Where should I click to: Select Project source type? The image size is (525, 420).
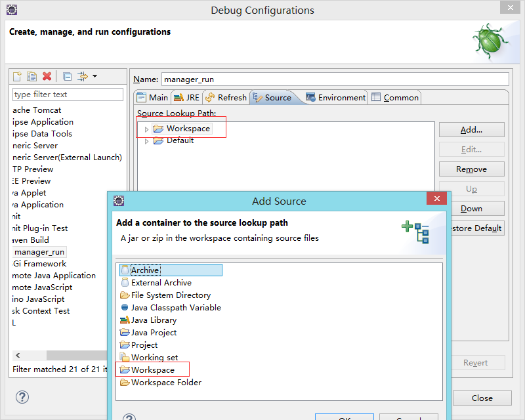139,345
